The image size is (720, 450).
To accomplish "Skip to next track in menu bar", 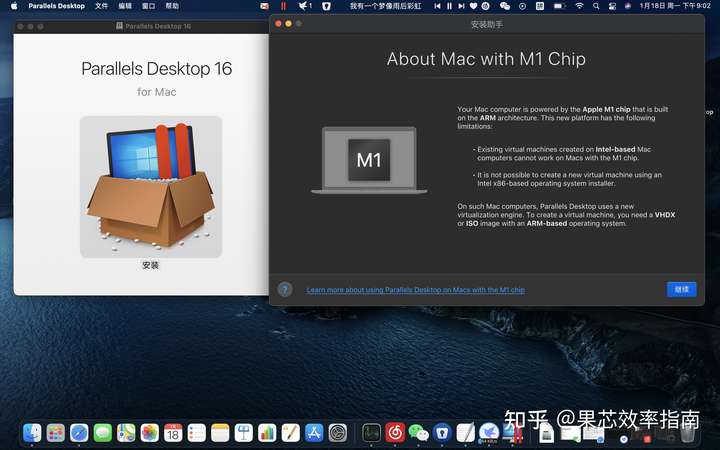I will (461, 6).
